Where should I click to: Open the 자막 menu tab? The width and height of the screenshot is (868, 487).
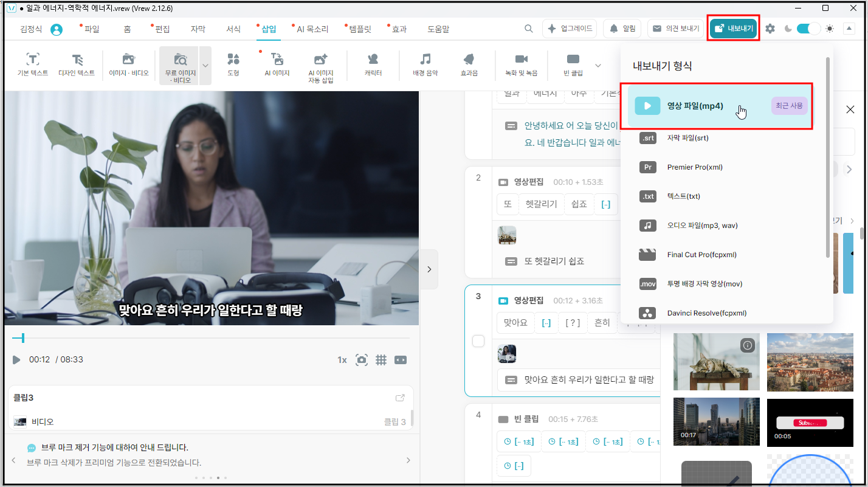pos(198,29)
